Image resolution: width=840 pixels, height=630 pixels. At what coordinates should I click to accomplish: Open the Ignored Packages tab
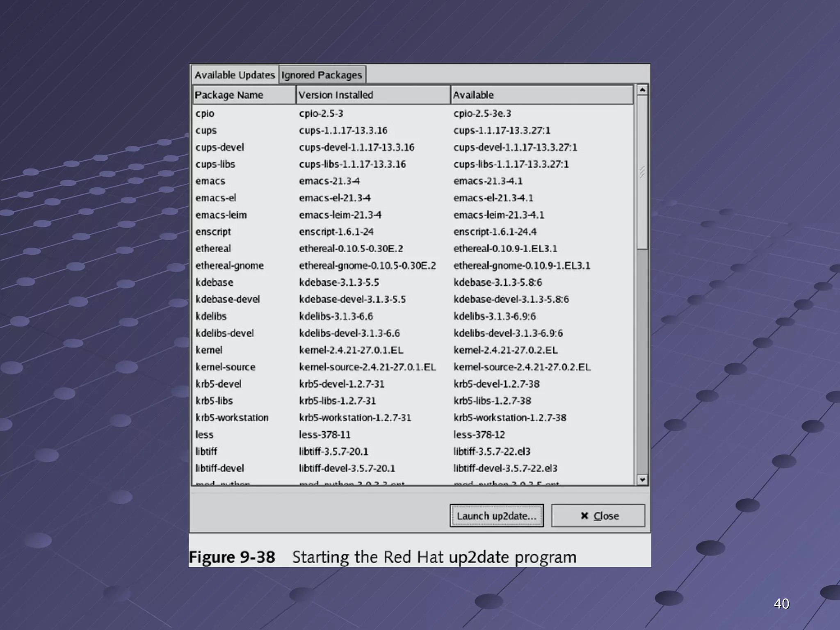[x=322, y=75]
